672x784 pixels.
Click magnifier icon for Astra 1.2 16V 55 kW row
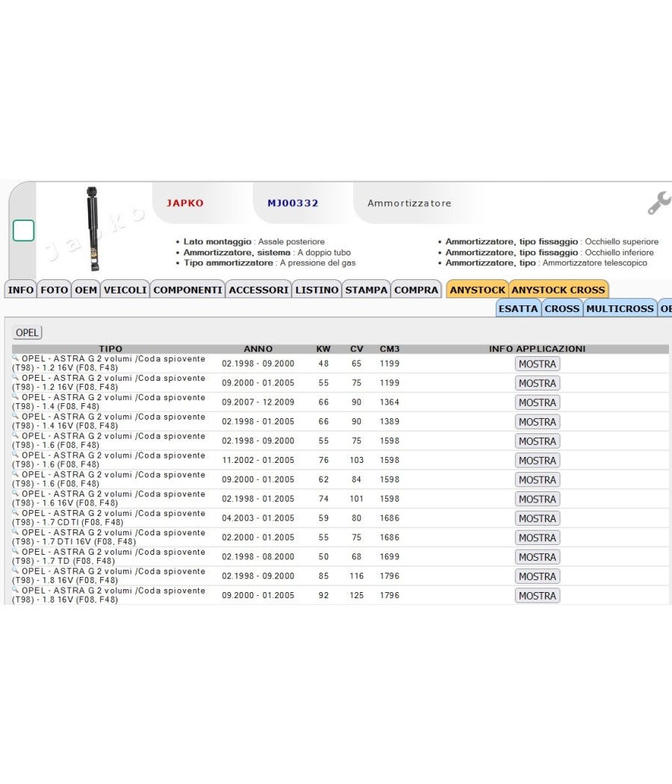click(x=16, y=377)
